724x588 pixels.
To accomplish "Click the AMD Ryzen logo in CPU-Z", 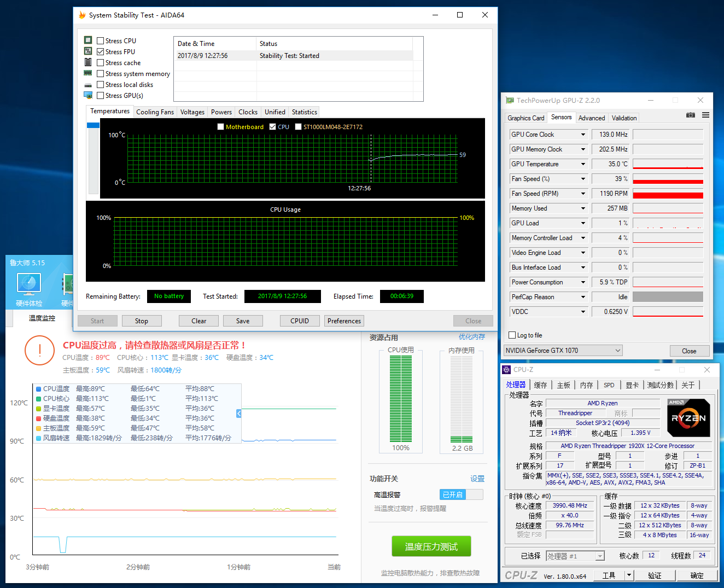I will (689, 418).
